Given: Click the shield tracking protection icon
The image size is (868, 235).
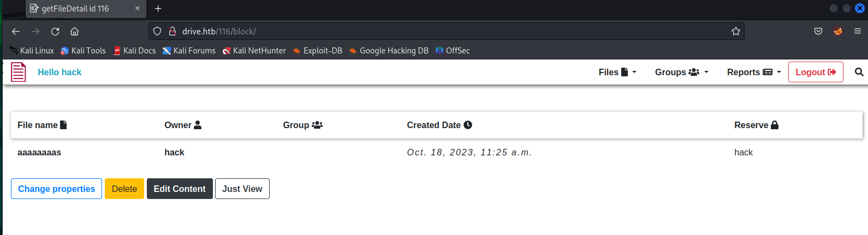Looking at the screenshot, I should 157,31.
